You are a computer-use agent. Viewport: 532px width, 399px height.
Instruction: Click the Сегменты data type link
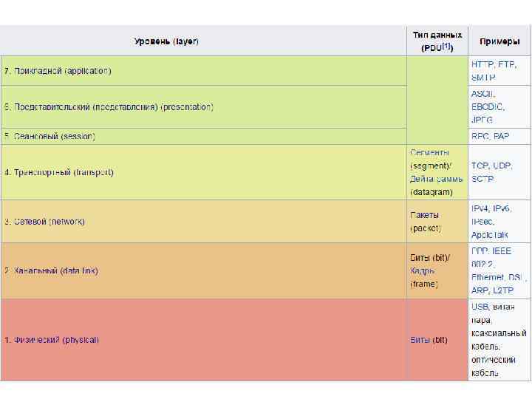pos(429,152)
